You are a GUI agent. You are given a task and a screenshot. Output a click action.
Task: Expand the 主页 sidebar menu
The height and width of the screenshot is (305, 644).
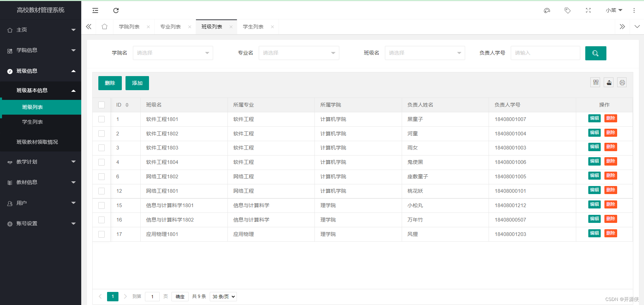(41, 30)
